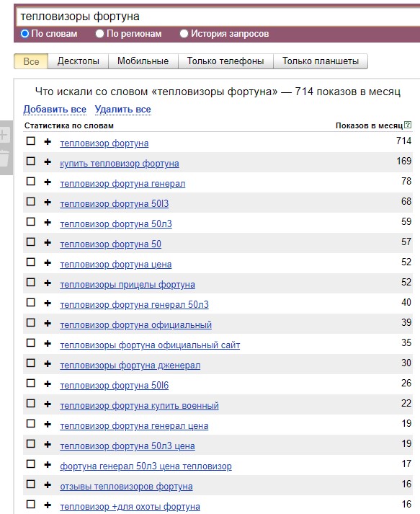The image size is (420, 514).
Task: Open "тепловизоры фортуна официальный сайт" query link
Action: point(150,345)
